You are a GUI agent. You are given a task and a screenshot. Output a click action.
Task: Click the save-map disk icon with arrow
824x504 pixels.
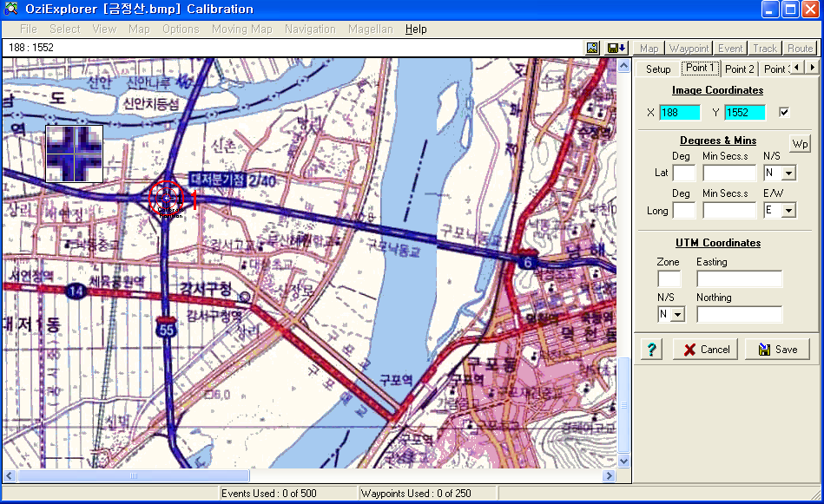pos(616,48)
